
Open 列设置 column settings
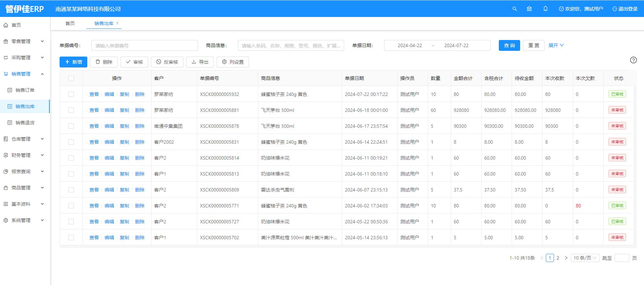pyautogui.click(x=232, y=62)
